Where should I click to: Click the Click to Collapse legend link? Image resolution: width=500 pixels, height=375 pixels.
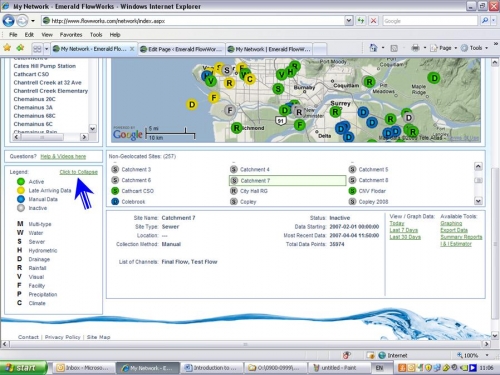[x=79, y=172]
